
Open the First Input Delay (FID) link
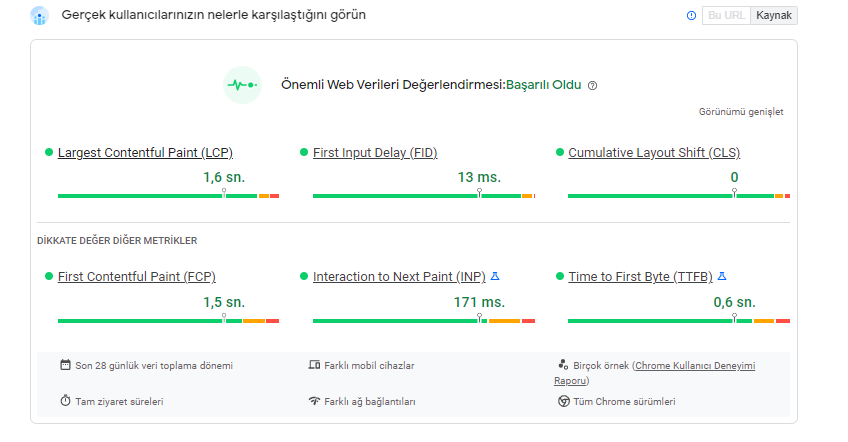pyautogui.click(x=375, y=153)
